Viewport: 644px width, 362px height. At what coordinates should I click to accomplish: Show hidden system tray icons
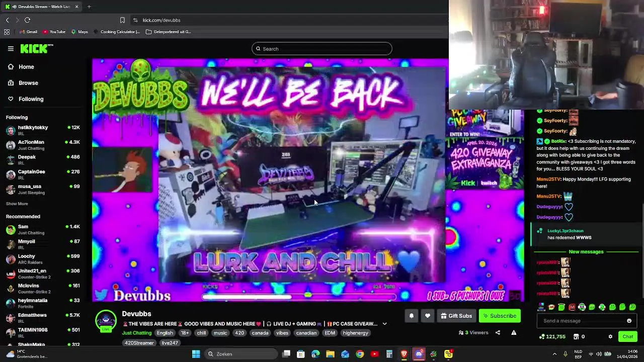point(554,354)
